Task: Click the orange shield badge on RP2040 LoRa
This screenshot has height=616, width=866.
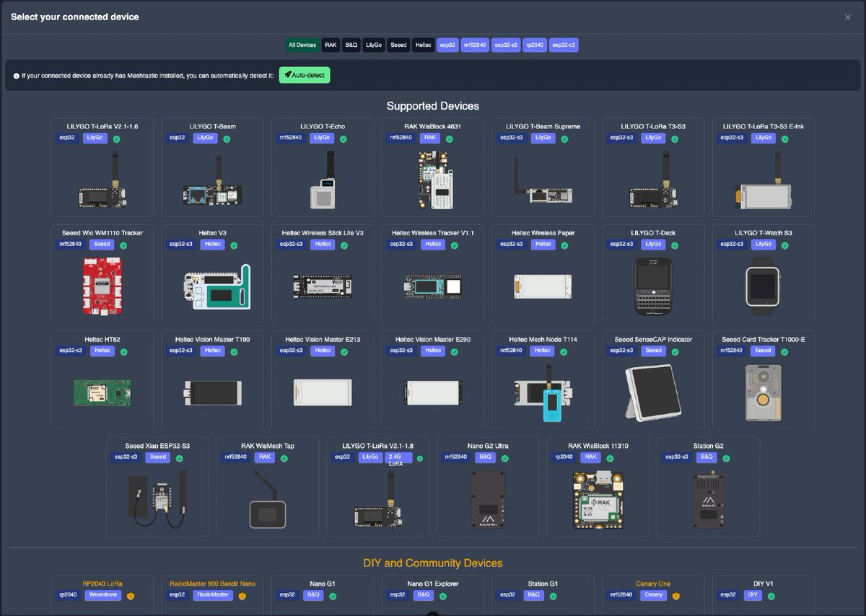Action: pyautogui.click(x=131, y=596)
